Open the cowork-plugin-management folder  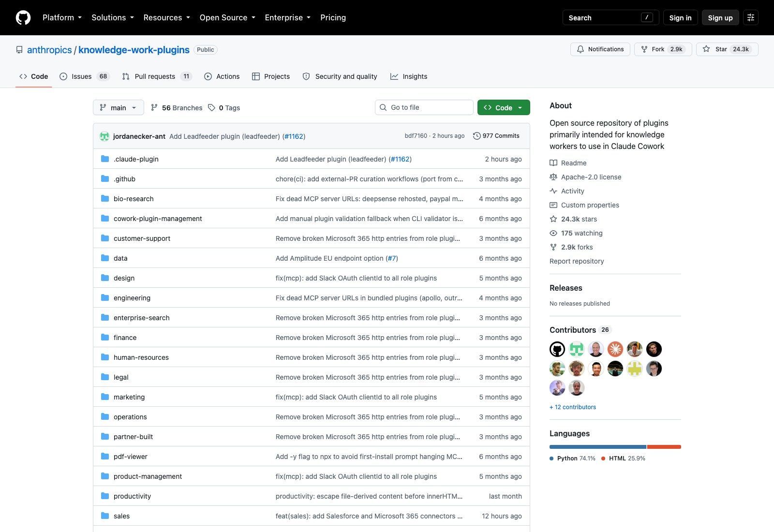(x=158, y=219)
